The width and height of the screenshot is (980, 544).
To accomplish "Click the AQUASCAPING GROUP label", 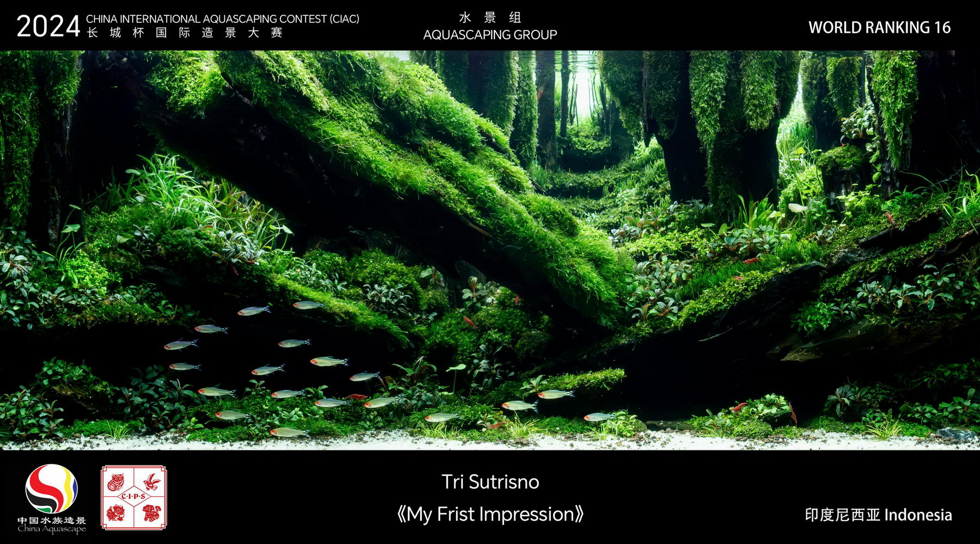I will point(490,35).
